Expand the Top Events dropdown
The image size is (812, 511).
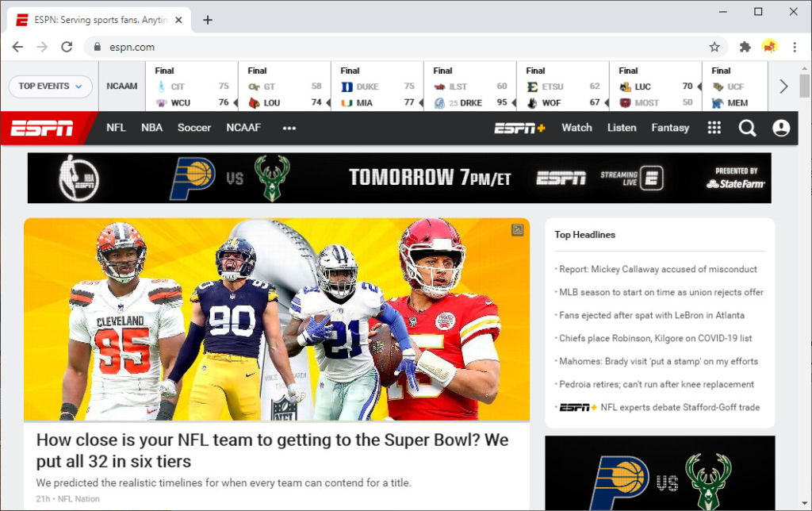[x=50, y=86]
